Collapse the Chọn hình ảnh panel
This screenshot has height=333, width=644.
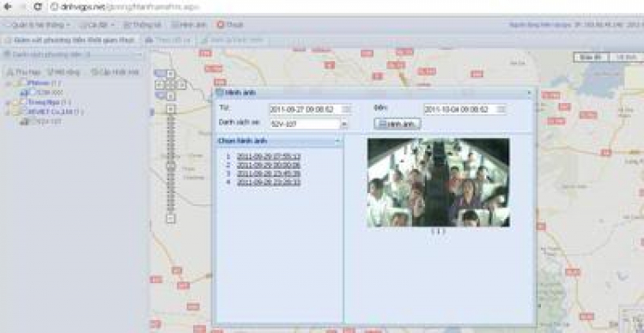click(337, 141)
